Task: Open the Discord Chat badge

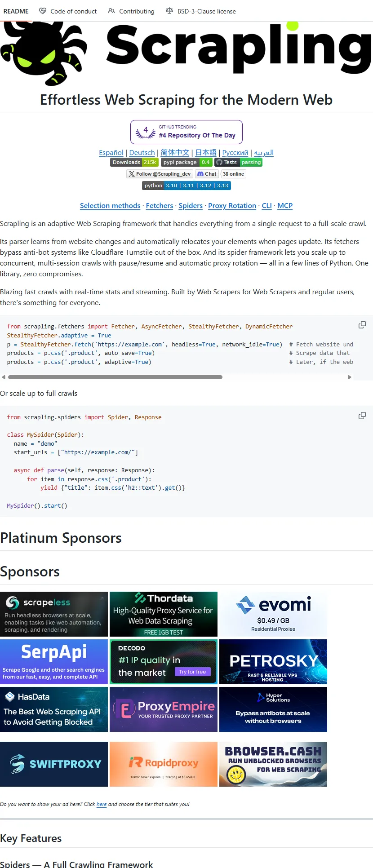Action: (x=207, y=174)
